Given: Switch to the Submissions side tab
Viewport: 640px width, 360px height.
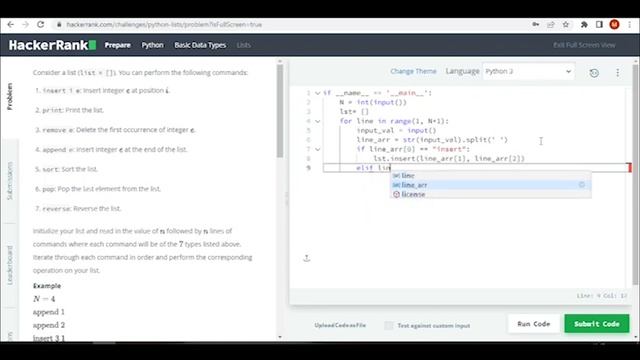Looking at the screenshot, I should pos(10,181).
